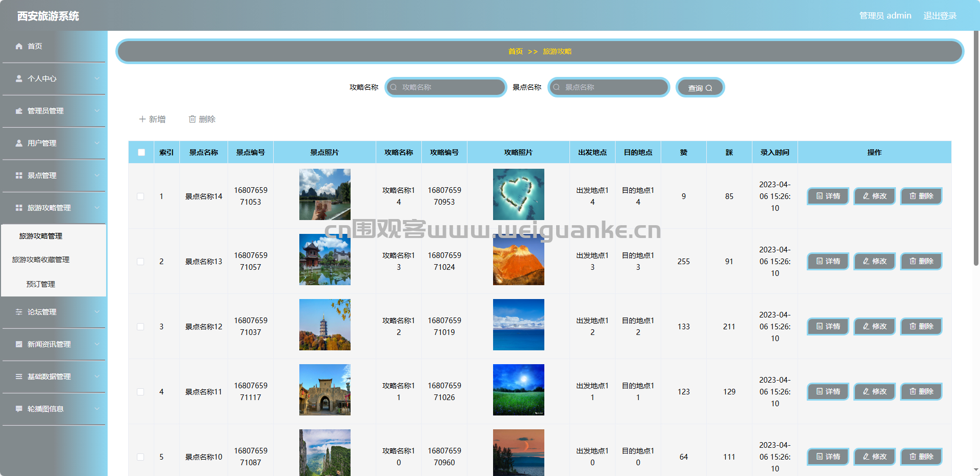Viewport: 980px width, 476px height.
Task: Click the list icon beside 基础数据管理
Action: pyautogui.click(x=19, y=376)
